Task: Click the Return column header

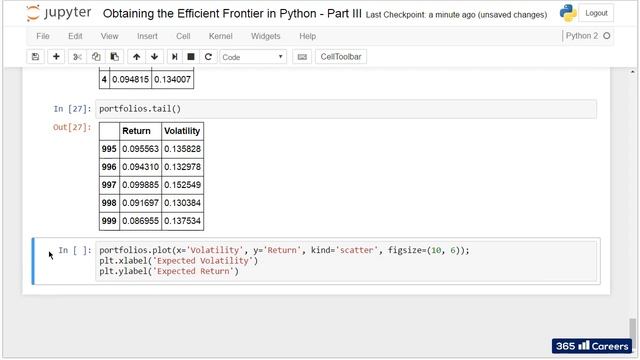Action: click(x=140, y=131)
